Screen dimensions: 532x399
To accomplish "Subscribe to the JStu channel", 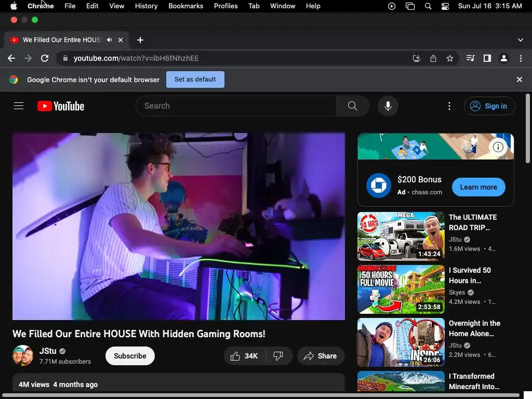I will point(130,356).
